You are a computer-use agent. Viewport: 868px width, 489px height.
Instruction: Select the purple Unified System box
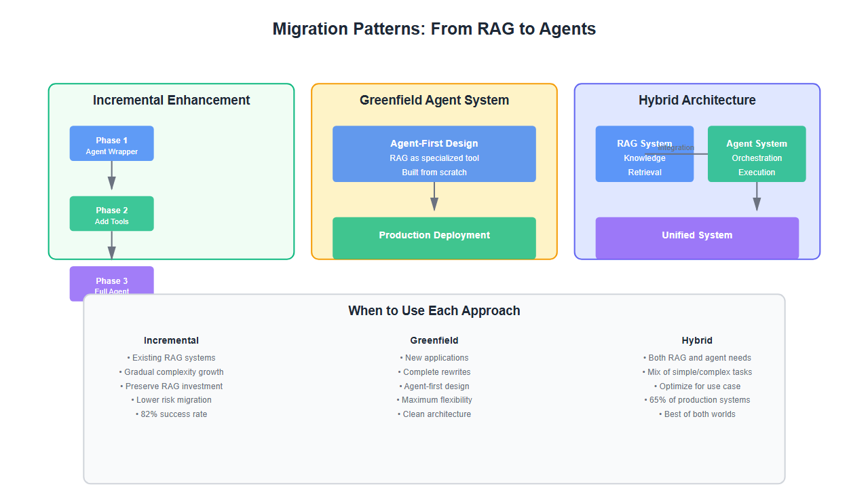point(697,236)
